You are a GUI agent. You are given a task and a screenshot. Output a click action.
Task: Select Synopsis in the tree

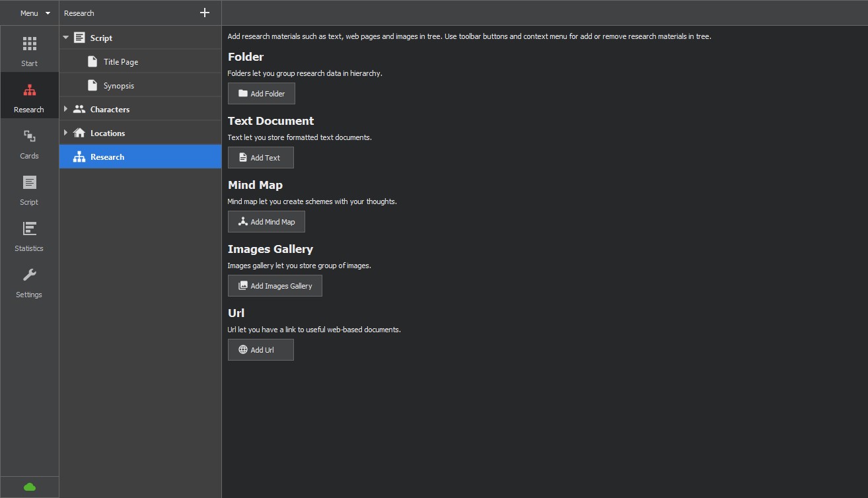click(118, 86)
